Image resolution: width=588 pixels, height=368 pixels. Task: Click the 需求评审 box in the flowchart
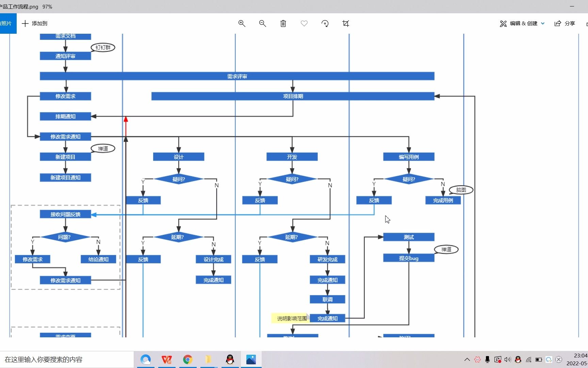(237, 76)
